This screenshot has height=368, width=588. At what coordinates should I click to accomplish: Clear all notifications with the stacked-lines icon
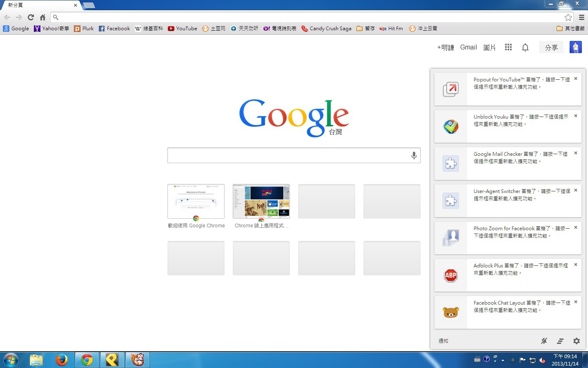(x=560, y=341)
